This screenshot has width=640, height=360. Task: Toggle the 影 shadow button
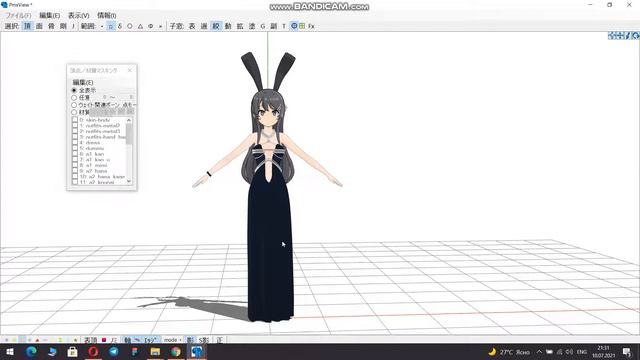[x=190, y=340]
